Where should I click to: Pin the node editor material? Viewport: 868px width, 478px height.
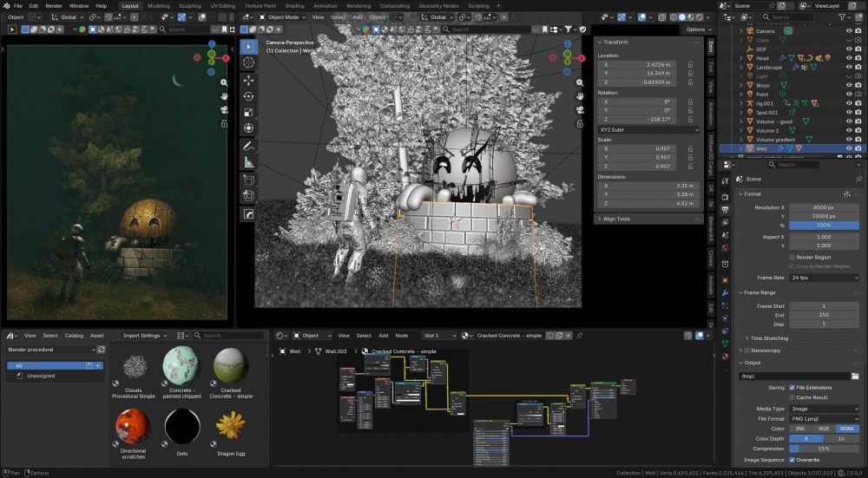[x=580, y=335]
